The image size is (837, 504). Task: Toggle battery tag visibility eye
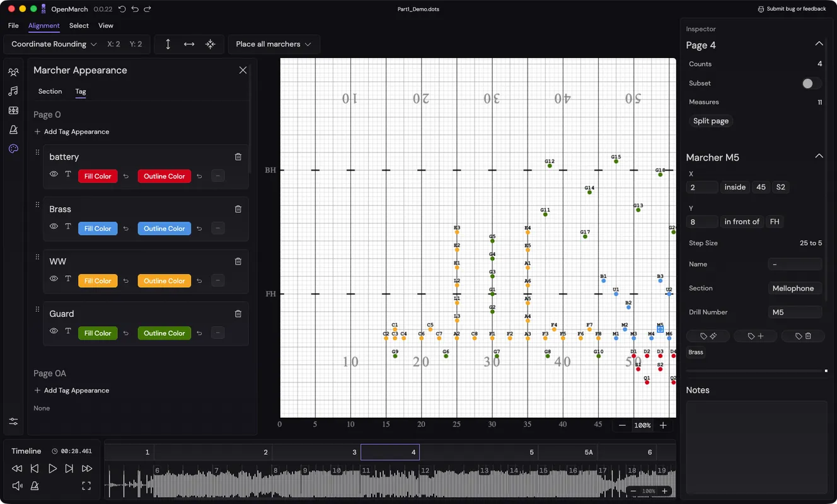[54, 175]
